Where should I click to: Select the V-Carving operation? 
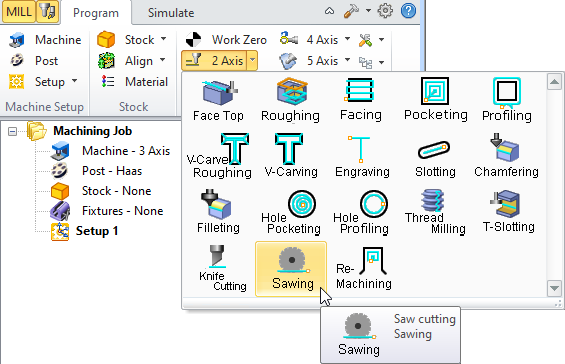[290, 156]
